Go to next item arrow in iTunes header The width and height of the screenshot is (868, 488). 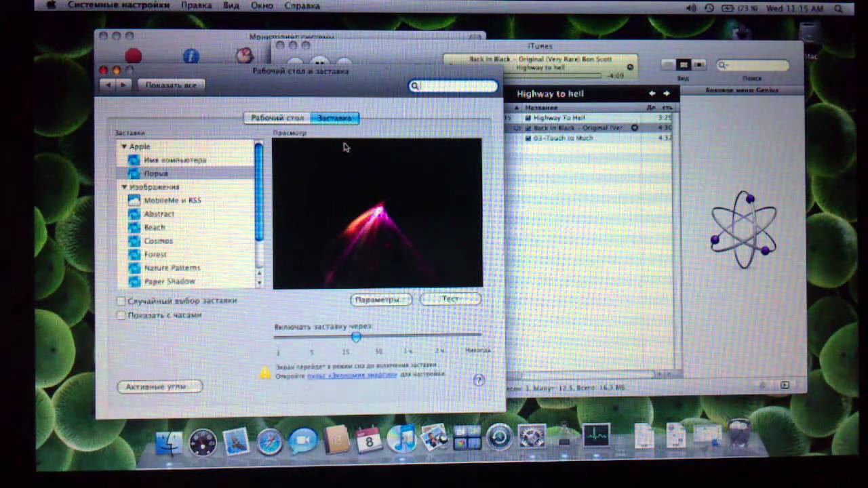point(667,94)
